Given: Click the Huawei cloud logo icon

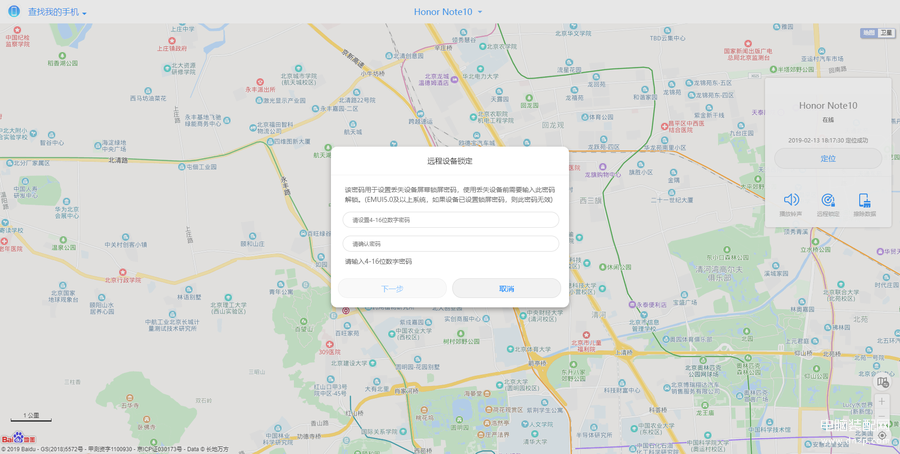Looking at the screenshot, I should pos(14,11).
